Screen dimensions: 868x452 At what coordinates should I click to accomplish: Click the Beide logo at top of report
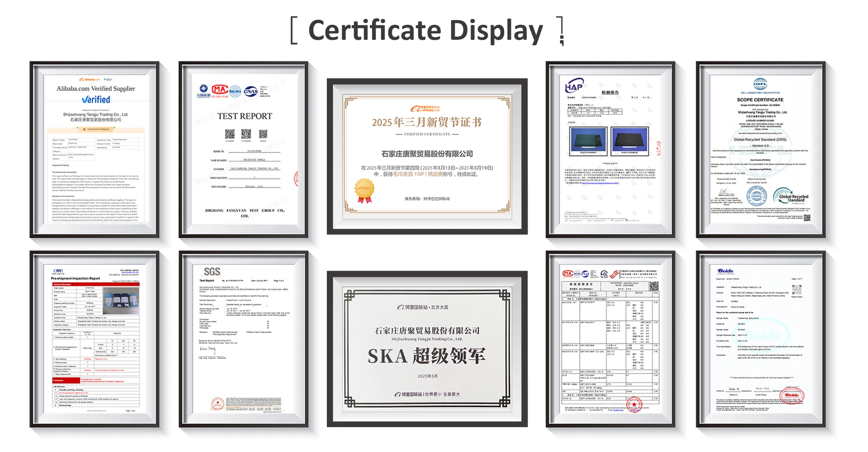pos(725,271)
